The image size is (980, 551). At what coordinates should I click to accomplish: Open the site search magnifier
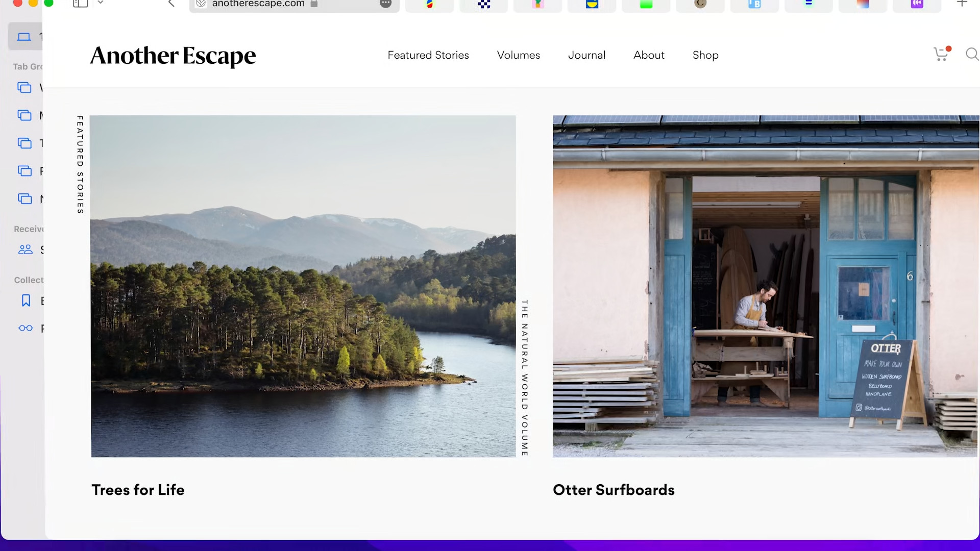971,55
